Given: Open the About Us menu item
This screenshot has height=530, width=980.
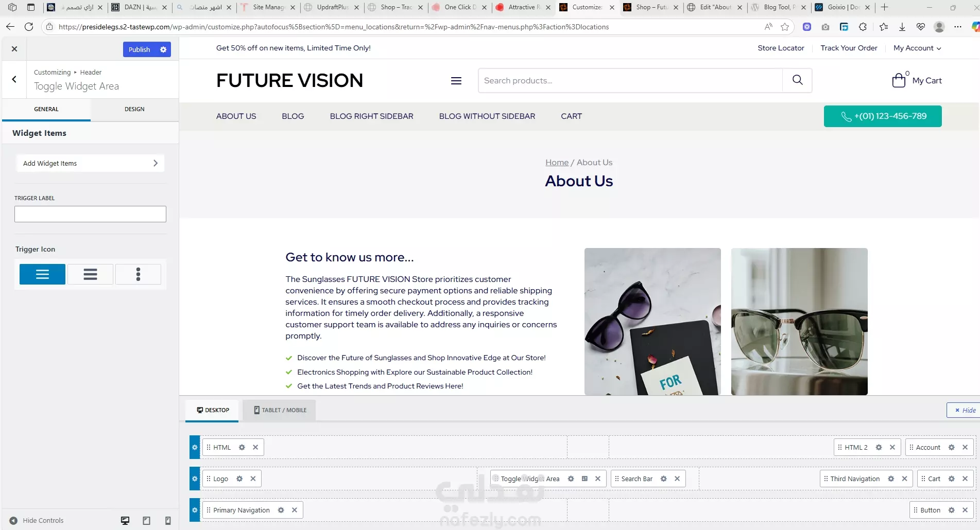Looking at the screenshot, I should click(x=236, y=116).
